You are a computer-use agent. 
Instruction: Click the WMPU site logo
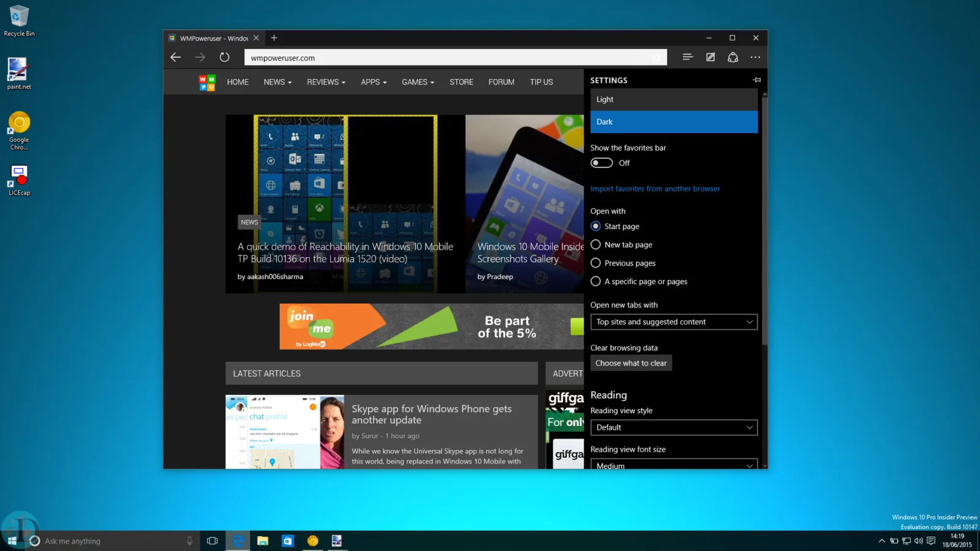(207, 83)
